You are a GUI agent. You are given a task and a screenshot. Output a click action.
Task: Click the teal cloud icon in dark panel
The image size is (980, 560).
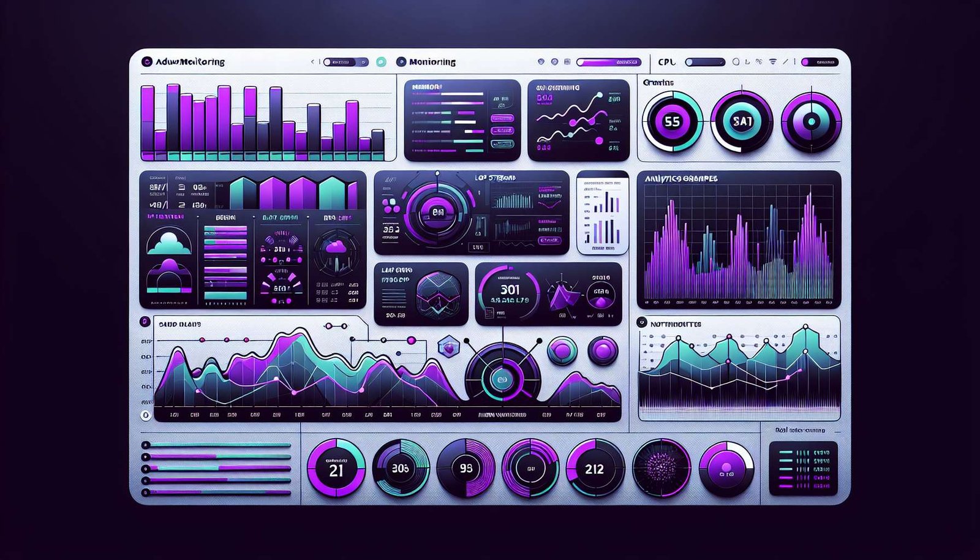(x=168, y=241)
